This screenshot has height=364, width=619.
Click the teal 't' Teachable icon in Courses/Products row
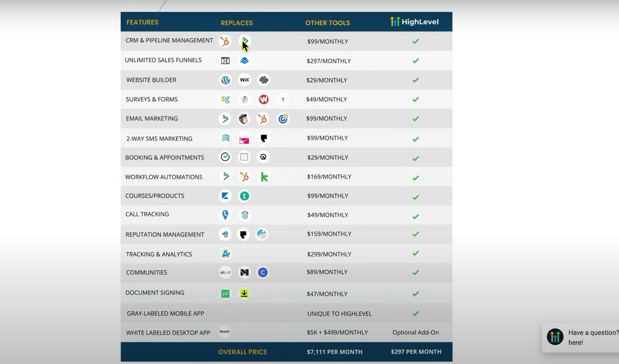pyautogui.click(x=244, y=196)
